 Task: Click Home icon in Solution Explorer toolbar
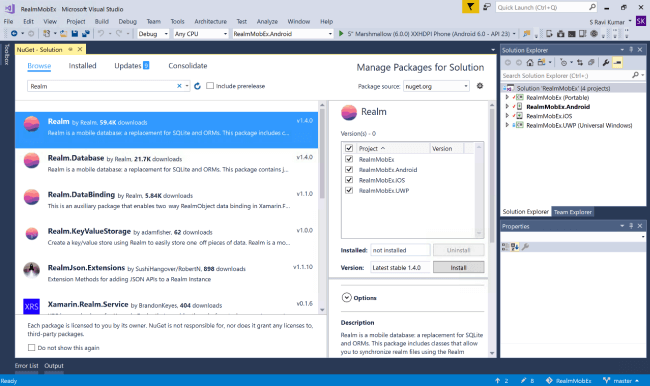click(530, 63)
